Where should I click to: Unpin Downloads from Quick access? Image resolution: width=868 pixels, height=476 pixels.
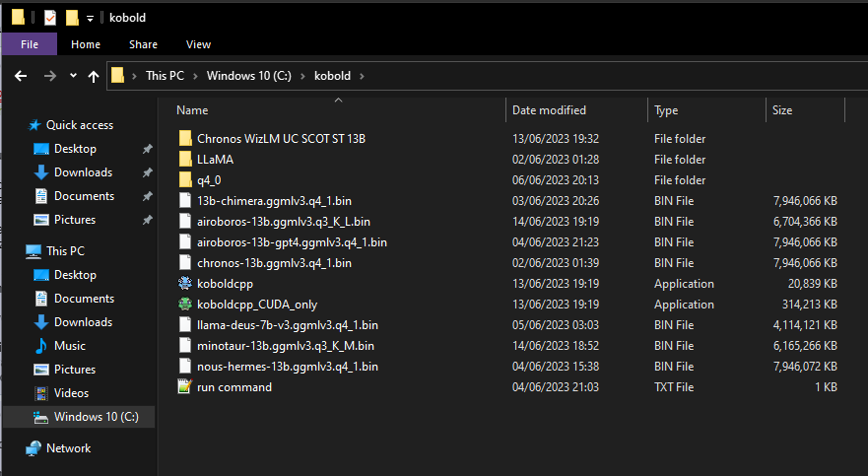click(147, 172)
